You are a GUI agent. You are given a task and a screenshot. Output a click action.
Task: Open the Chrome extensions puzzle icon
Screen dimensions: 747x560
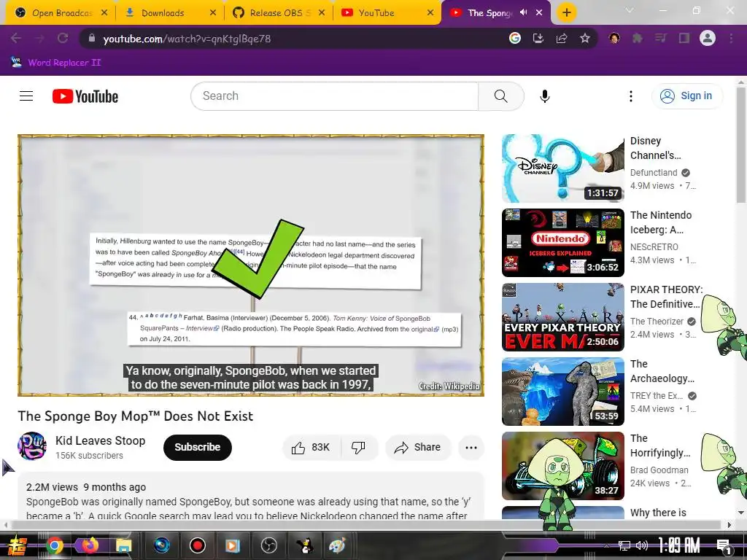pos(638,38)
